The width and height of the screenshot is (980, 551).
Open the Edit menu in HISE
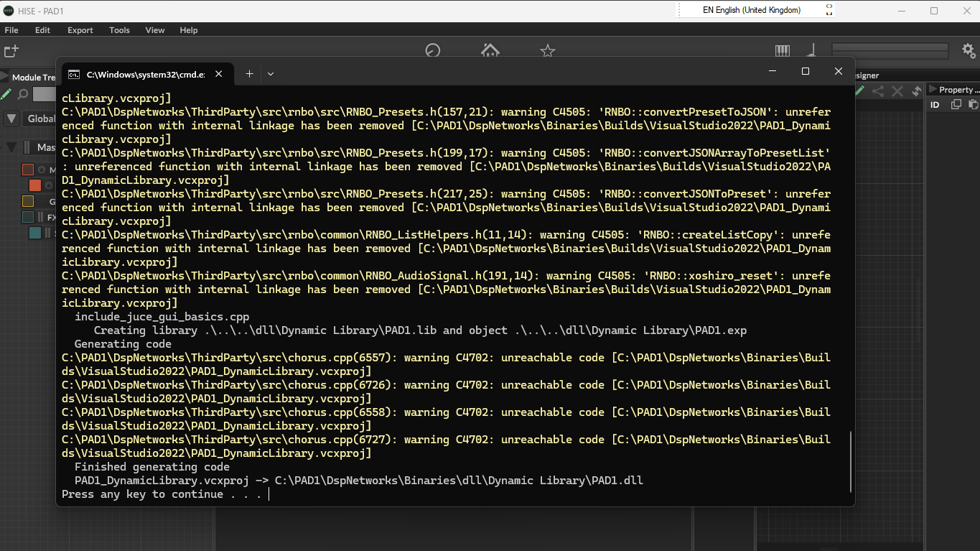[x=42, y=30]
